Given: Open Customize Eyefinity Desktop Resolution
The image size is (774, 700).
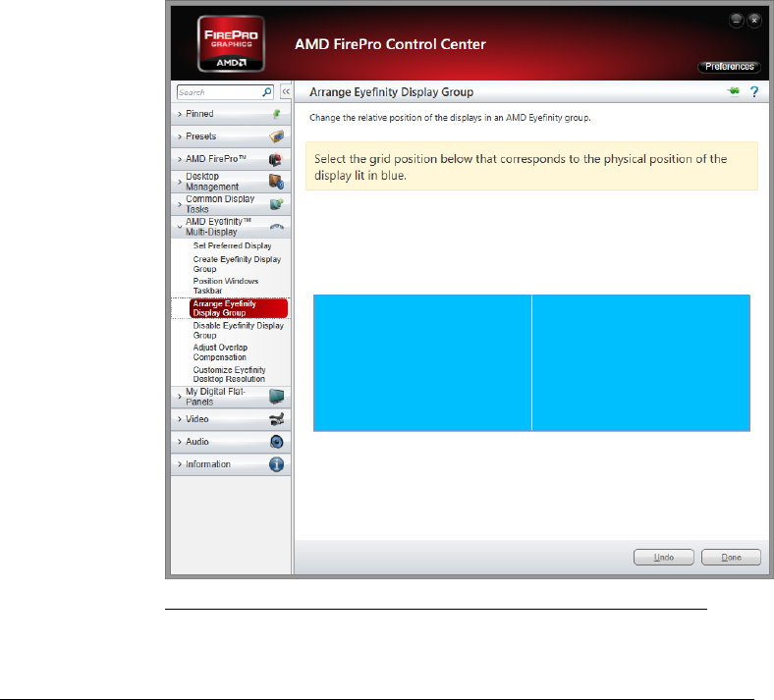Looking at the screenshot, I should (x=229, y=374).
